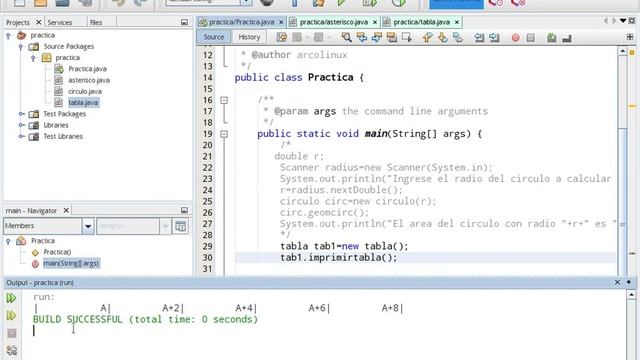This screenshot has height=360, width=640.
Task: Collapse the practica package node
Action: click(33, 58)
